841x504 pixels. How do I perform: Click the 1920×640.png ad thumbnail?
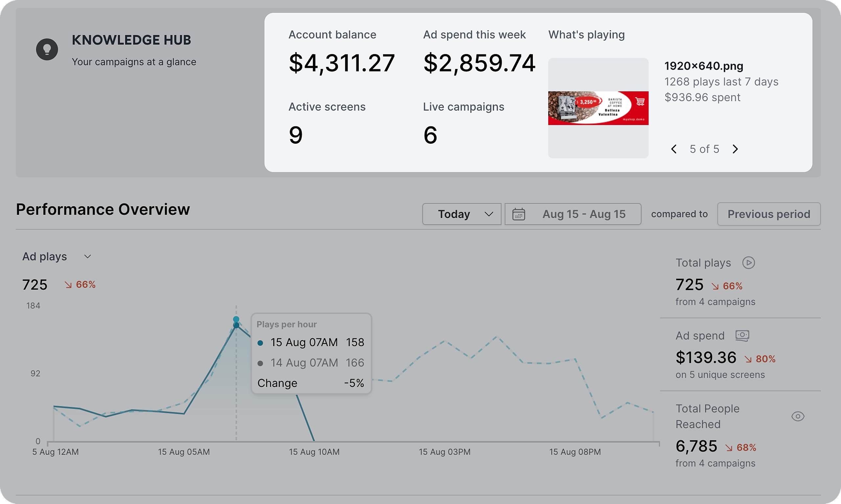pyautogui.click(x=598, y=108)
